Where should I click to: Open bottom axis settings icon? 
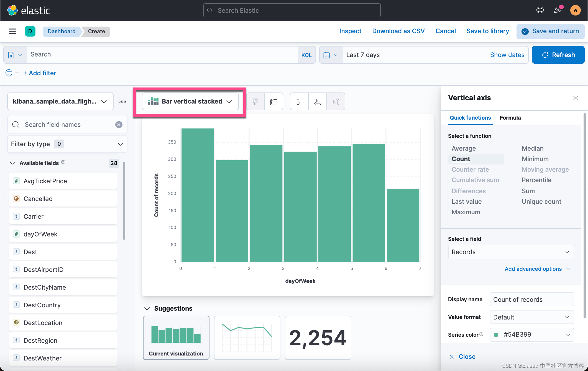pos(318,102)
